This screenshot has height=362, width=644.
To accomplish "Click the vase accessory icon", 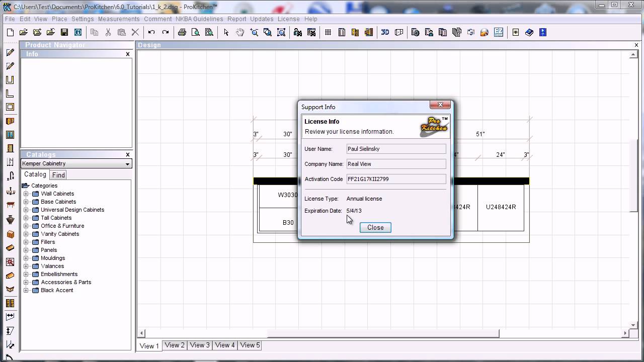I will [10, 219].
